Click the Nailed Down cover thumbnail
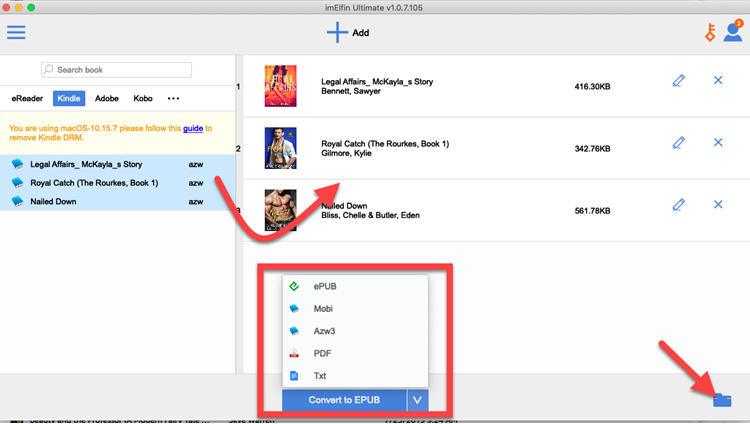This screenshot has width=750, height=424. [281, 211]
